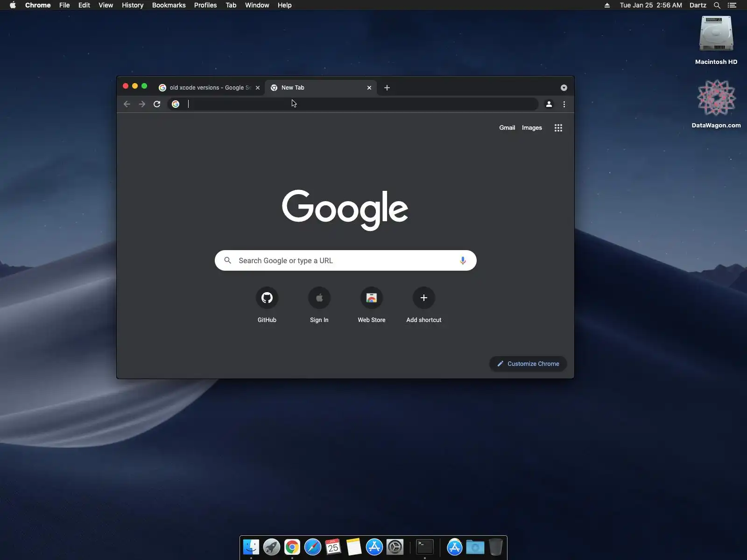Click the forward navigation arrow in Chrome
The image size is (747, 560).
pyautogui.click(x=142, y=104)
